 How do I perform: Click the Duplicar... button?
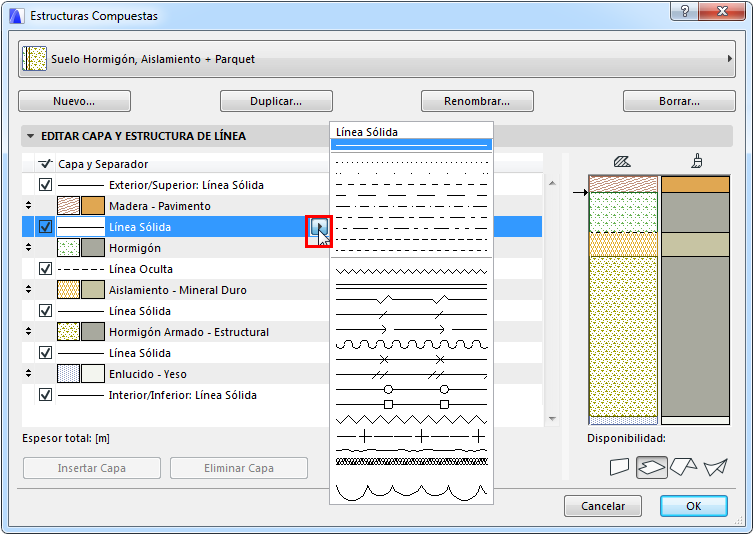(x=276, y=101)
